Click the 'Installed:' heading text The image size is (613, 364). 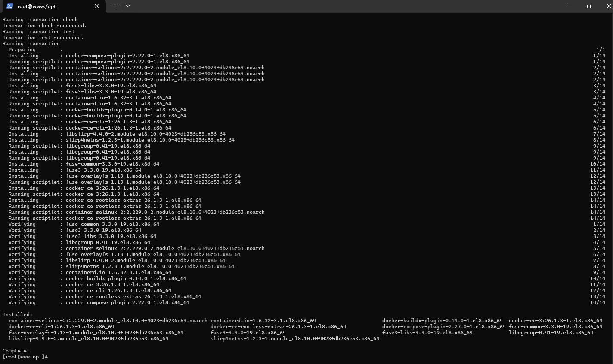pyautogui.click(x=17, y=315)
